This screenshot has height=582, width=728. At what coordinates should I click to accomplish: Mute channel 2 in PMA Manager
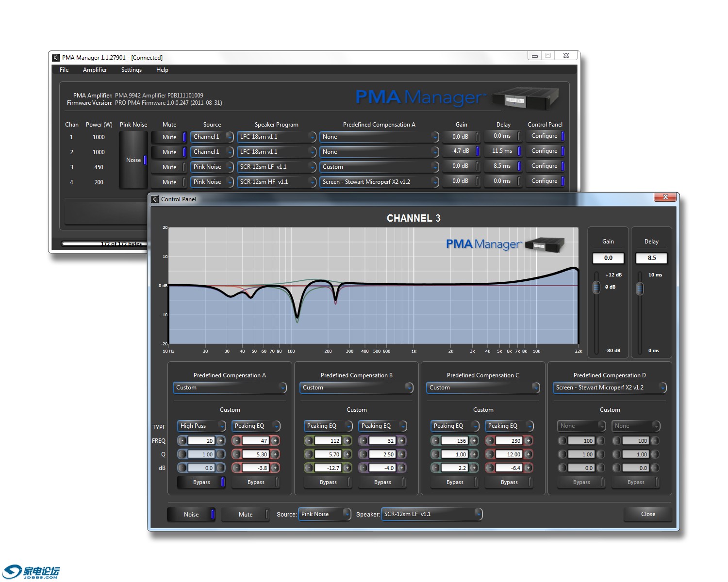coord(169,152)
